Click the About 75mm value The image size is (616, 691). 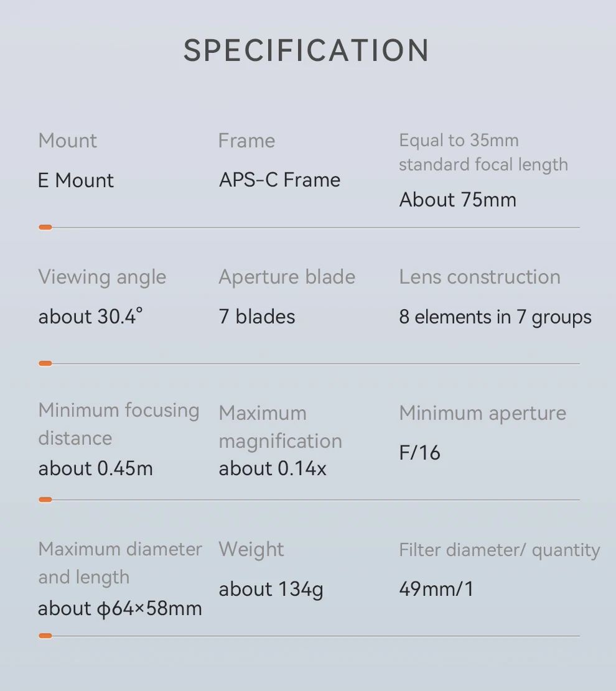point(458,200)
